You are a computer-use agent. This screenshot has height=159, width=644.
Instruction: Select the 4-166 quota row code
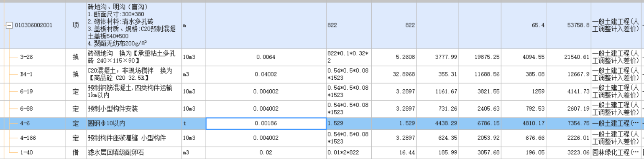pyautogui.click(x=28, y=138)
